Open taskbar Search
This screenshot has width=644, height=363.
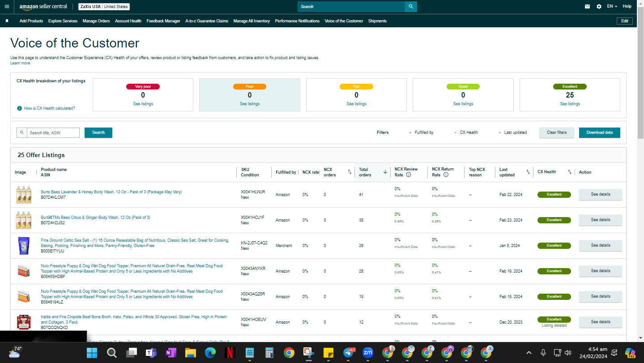click(x=112, y=353)
